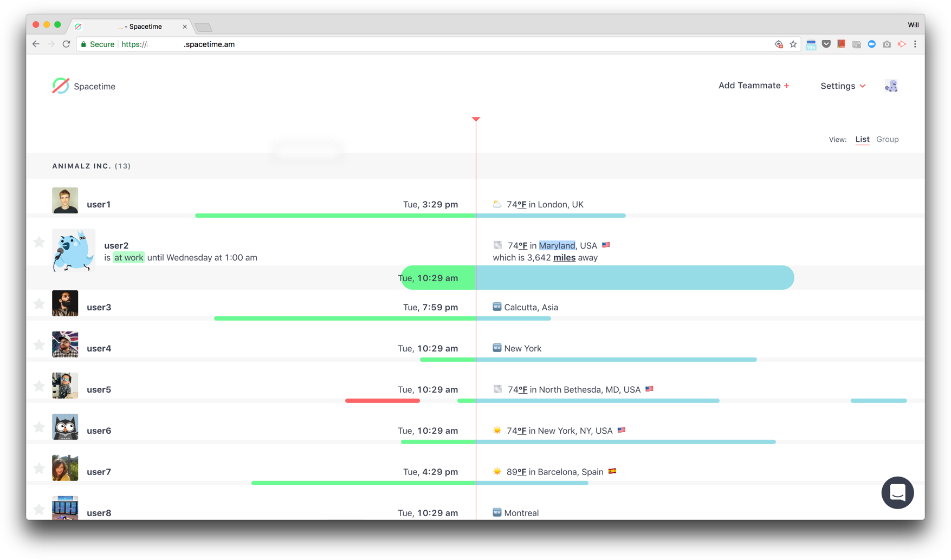951x560 pixels.
Task: Switch to Group view
Action: (x=888, y=139)
